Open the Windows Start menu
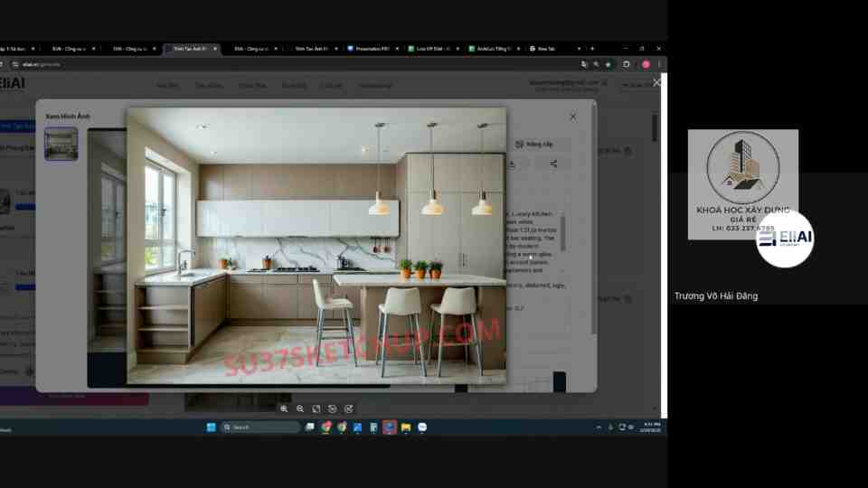This screenshot has width=868, height=488. (211, 427)
